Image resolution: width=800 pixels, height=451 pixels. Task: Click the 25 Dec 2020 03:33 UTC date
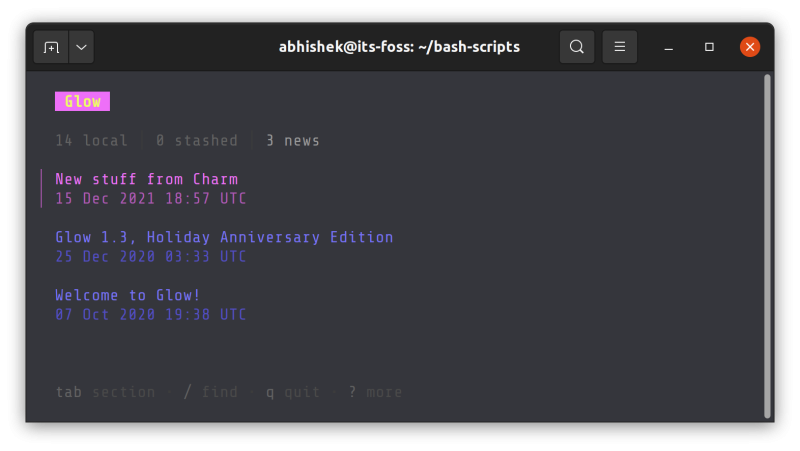point(151,257)
